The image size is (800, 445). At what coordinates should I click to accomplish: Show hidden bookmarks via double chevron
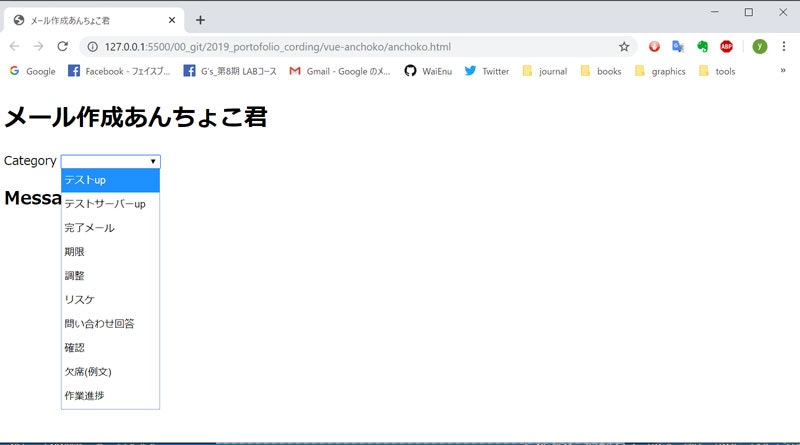783,70
